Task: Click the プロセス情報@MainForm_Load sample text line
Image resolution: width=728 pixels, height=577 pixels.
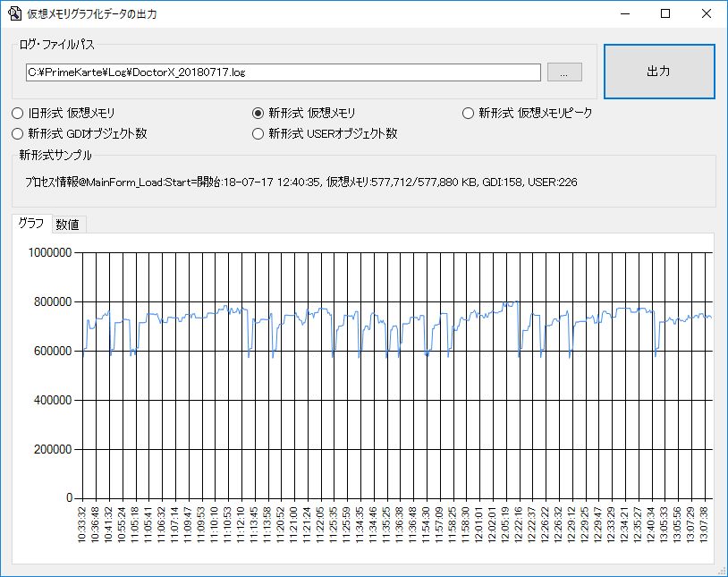Action: click(x=301, y=182)
